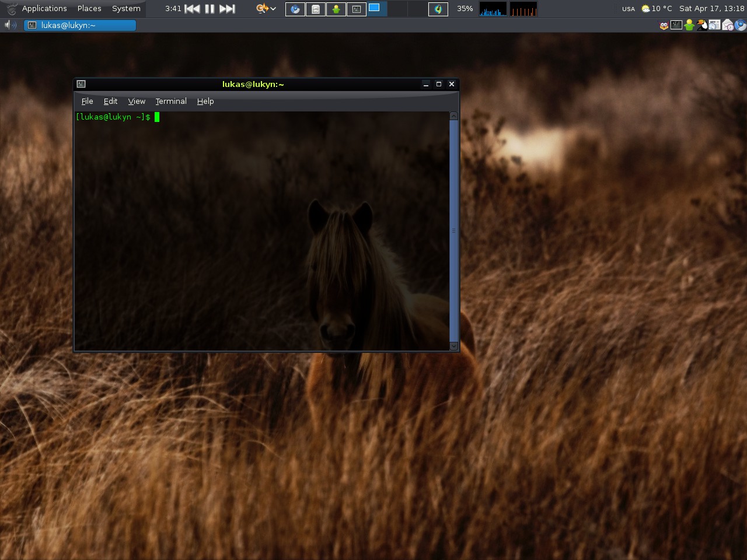Minimize the lukas@lukyn terminal window
Screen dimensions: 747x560
coord(426,84)
